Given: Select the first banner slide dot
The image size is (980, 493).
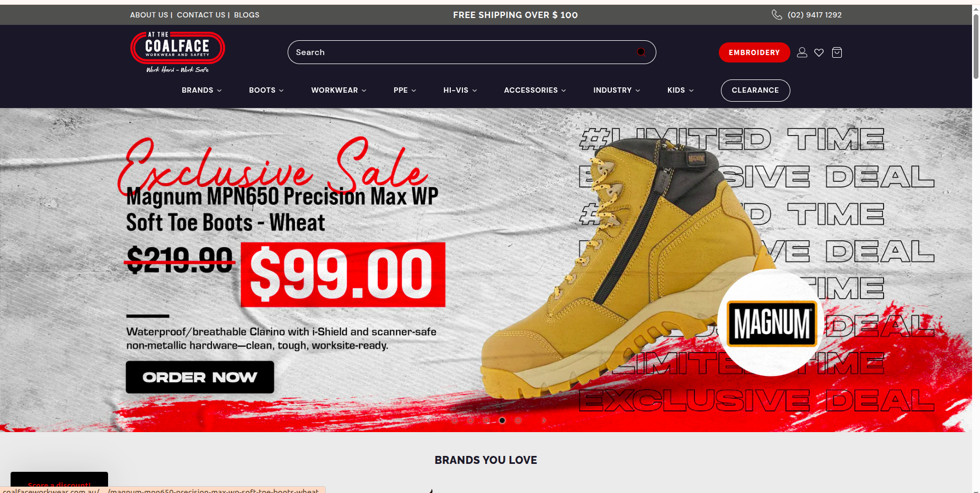Looking at the screenshot, I should click(455, 420).
